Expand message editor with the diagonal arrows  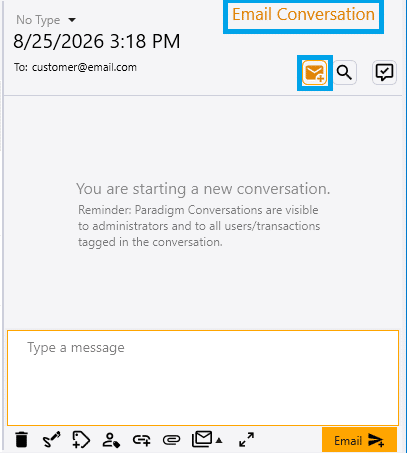(x=247, y=440)
